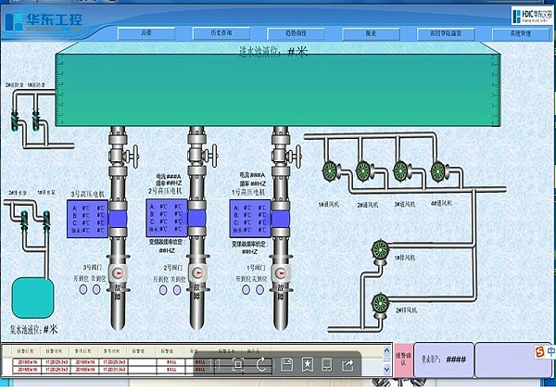Viewport: 556px width, 392px height.
Task: Toggle No. 3 valve closed-position indicator
Action: tap(98, 290)
